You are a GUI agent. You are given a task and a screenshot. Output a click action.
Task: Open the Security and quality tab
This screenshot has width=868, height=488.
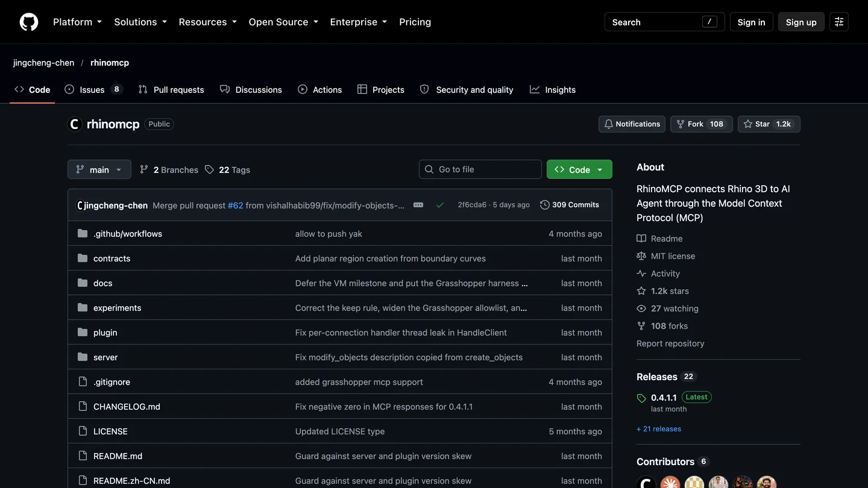click(x=467, y=90)
